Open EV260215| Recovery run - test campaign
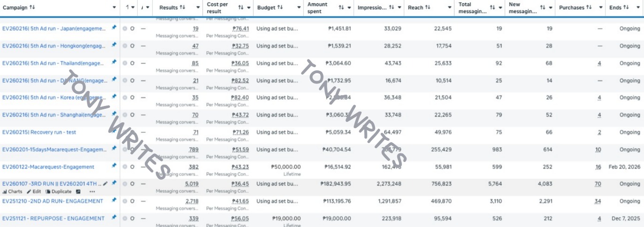The height and width of the screenshot is (227, 644). tap(39, 132)
